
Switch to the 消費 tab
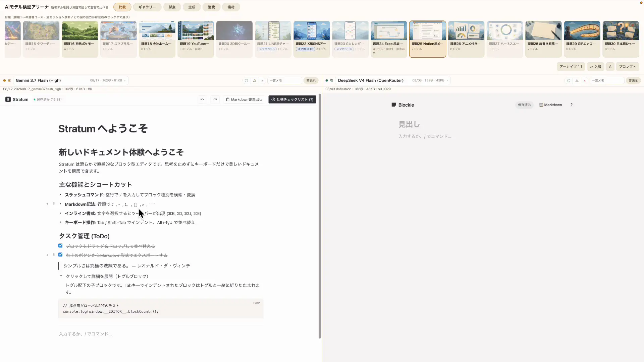(212, 7)
